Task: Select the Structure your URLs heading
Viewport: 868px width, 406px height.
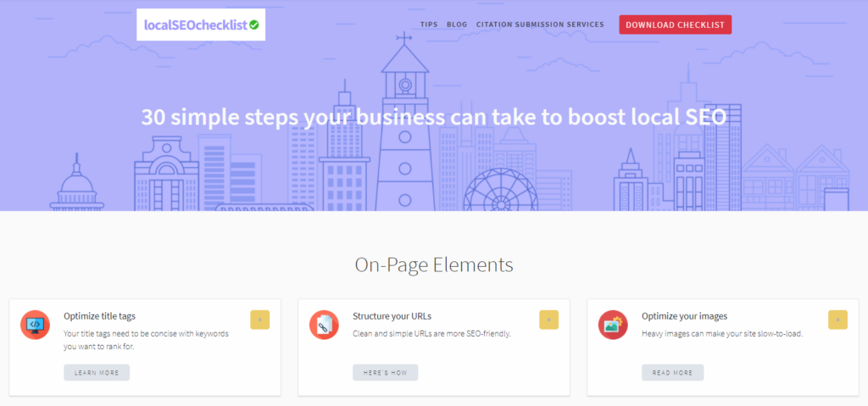Action: 392,316
